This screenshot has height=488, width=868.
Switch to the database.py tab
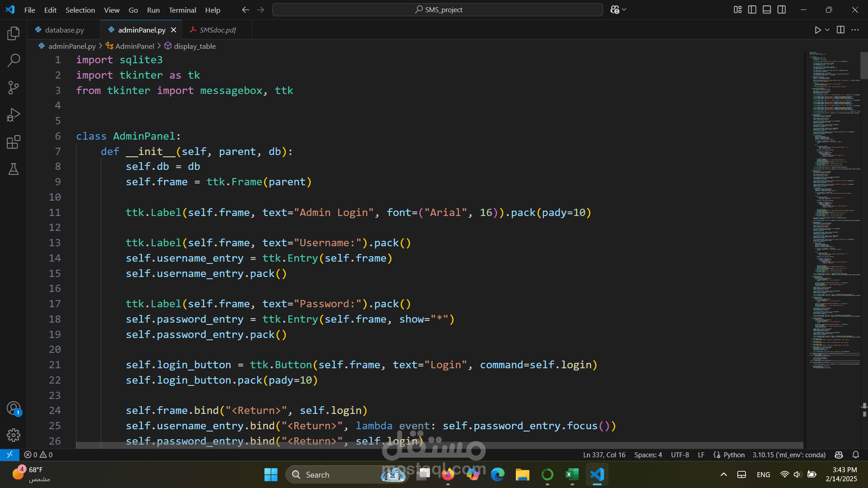[x=64, y=30]
